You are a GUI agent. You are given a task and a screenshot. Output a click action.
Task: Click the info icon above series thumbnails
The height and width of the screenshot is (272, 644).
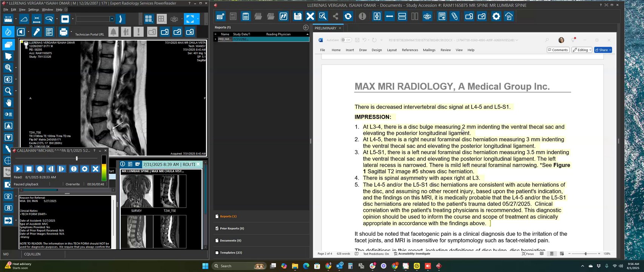[x=123, y=164]
